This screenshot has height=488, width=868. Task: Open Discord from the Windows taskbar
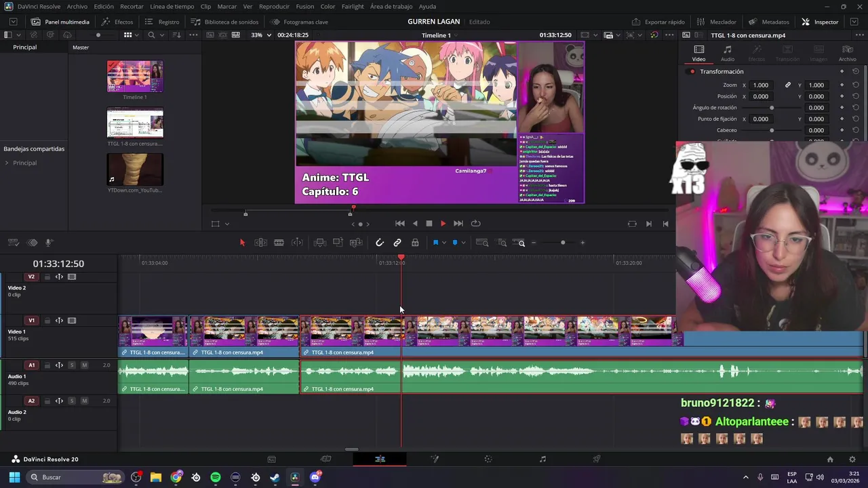point(315,478)
